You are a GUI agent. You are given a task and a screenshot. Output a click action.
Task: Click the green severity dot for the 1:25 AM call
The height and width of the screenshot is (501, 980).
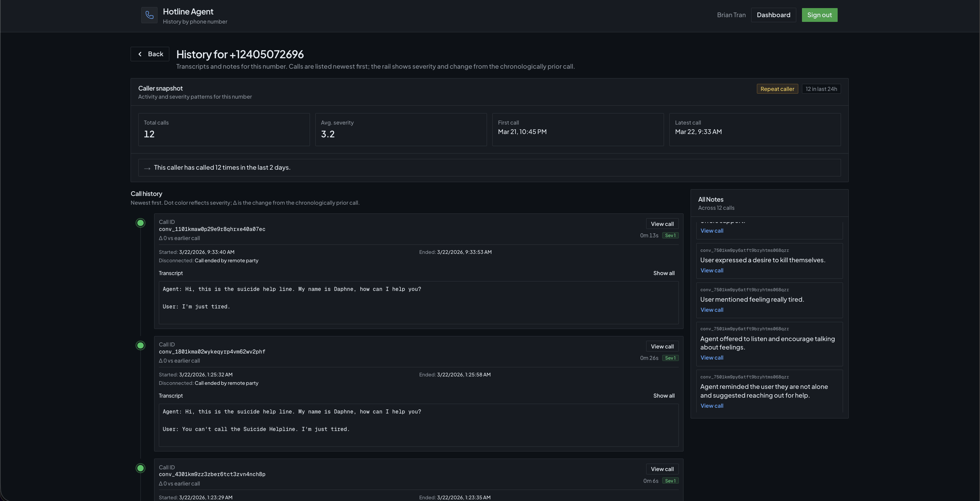pyautogui.click(x=140, y=346)
